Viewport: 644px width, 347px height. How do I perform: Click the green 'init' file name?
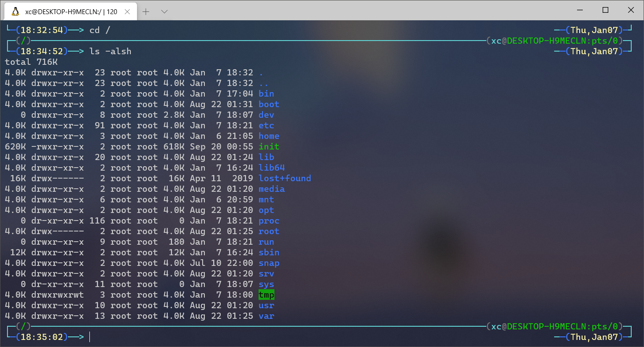click(269, 146)
